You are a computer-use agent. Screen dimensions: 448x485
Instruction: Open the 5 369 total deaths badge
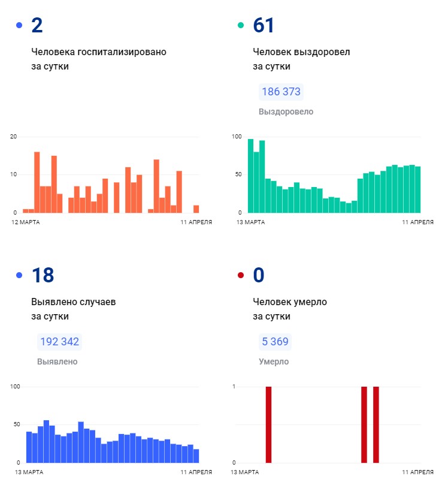[275, 342]
